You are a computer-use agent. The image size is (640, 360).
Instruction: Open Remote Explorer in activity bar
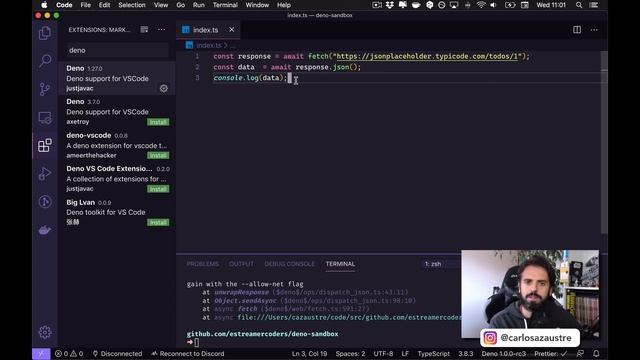coord(45,118)
